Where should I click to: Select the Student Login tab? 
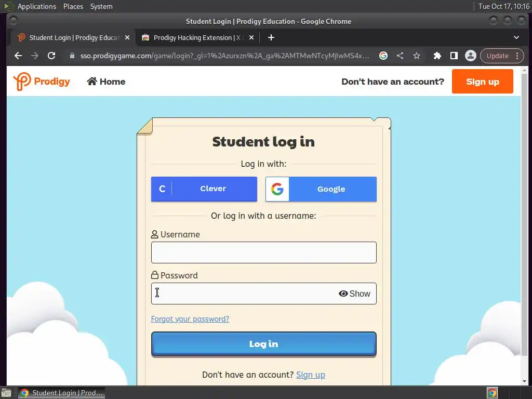pyautogui.click(x=73, y=37)
